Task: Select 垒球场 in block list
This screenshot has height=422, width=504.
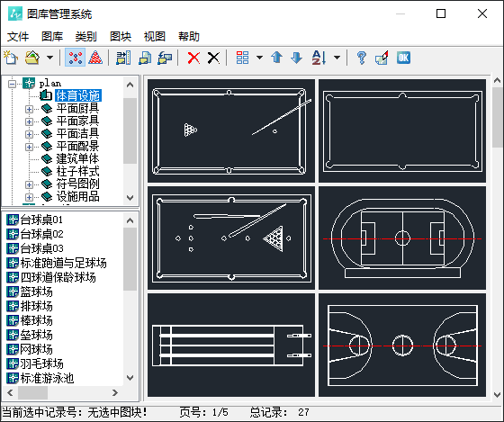Action: click(36, 336)
